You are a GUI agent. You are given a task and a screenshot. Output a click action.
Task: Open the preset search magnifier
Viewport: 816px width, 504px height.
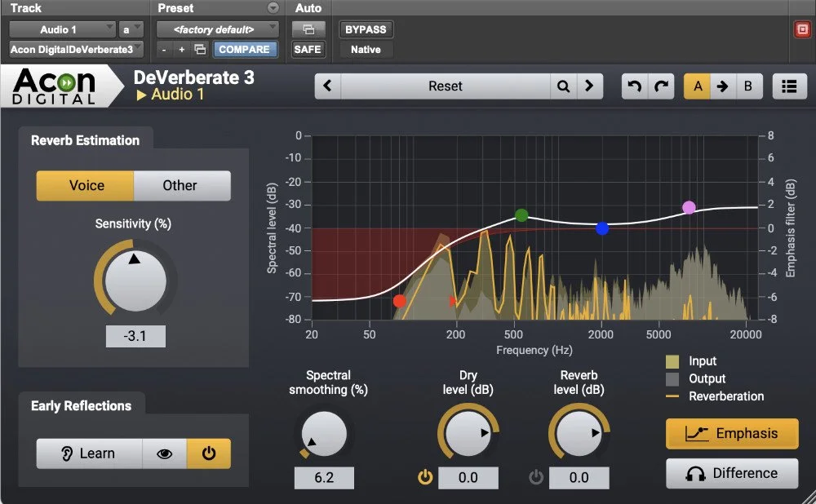pyautogui.click(x=563, y=86)
